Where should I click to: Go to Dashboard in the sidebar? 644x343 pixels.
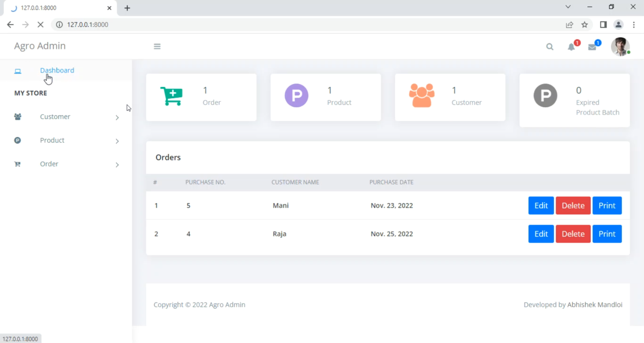pyautogui.click(x=57, y=70)
